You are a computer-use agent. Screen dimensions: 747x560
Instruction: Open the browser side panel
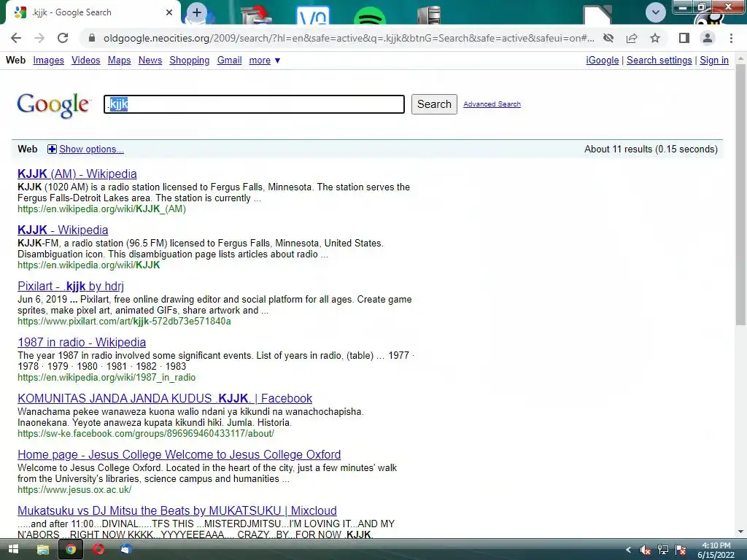point(684,38)
